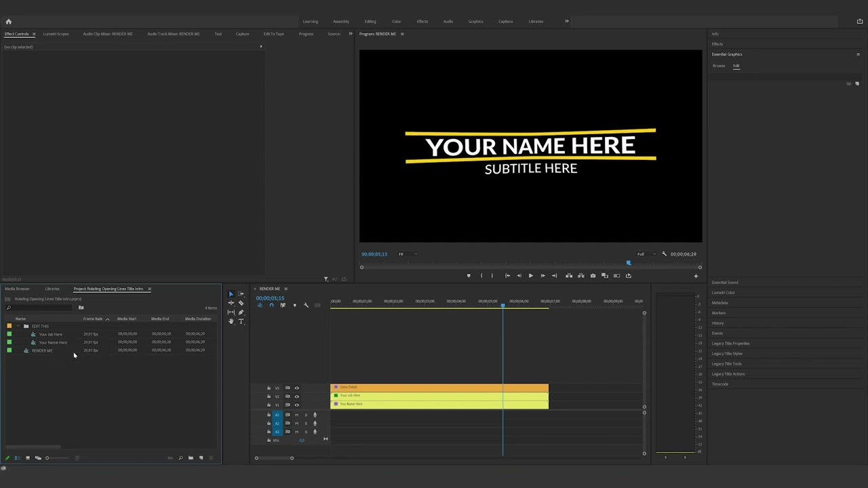The image size is (868, 488).
Task: Click the Lift button in Program Monitor
Action: [569, 276]
